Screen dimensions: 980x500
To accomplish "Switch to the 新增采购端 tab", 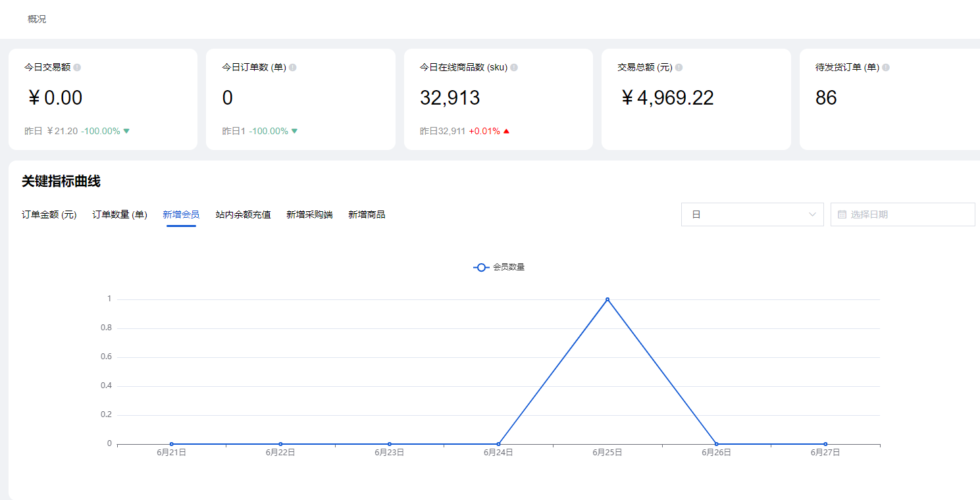I will (x=309, y=214).
